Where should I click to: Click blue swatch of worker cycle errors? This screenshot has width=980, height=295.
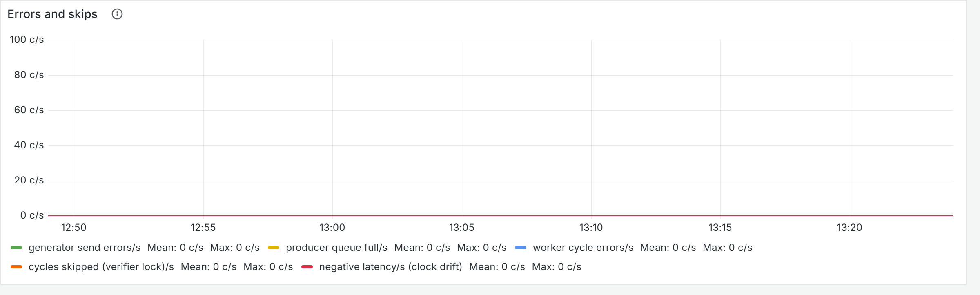(521, 248)
